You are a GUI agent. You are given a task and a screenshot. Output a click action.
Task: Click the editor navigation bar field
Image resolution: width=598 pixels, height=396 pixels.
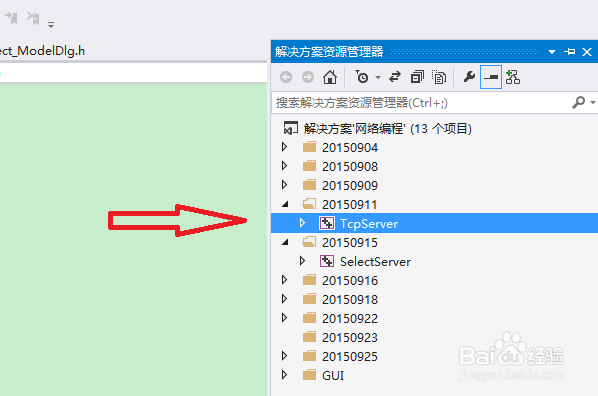[x=133, y=72]
